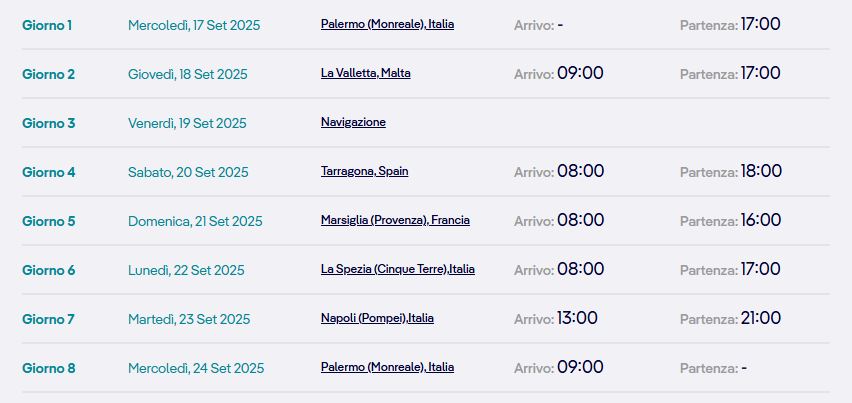852x403 pixels.
Task: Click the date Venerdì, 19 Set 2025
Action: point(187,123)
